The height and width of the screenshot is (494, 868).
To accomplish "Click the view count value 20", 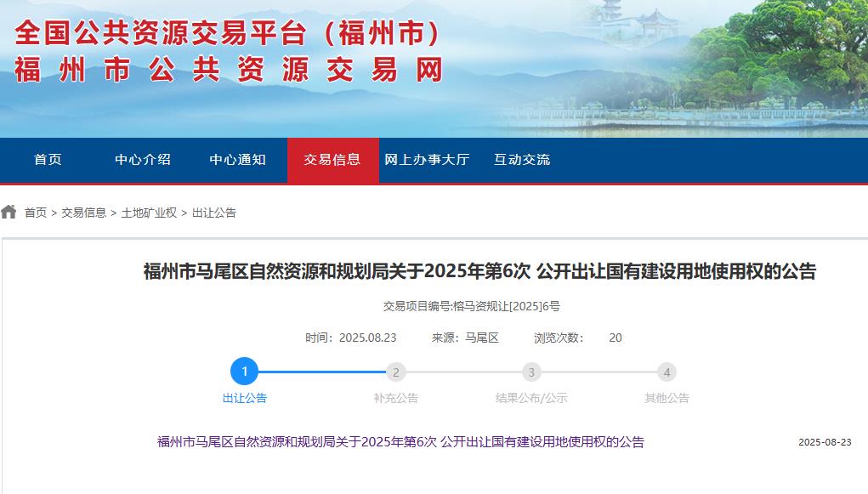I will (x=616, y=338).
